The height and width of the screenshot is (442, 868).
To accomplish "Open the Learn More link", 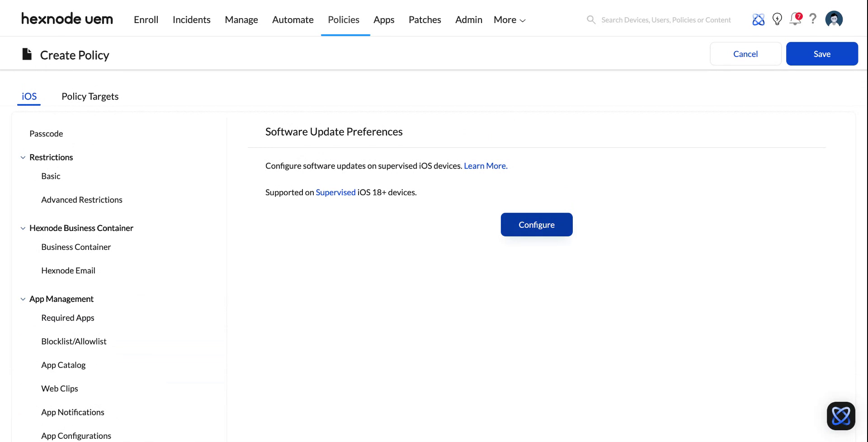I will (485, 165).
